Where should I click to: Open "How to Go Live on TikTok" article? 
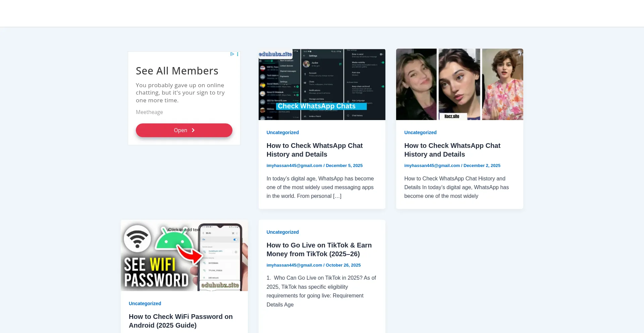coord(319,249)
